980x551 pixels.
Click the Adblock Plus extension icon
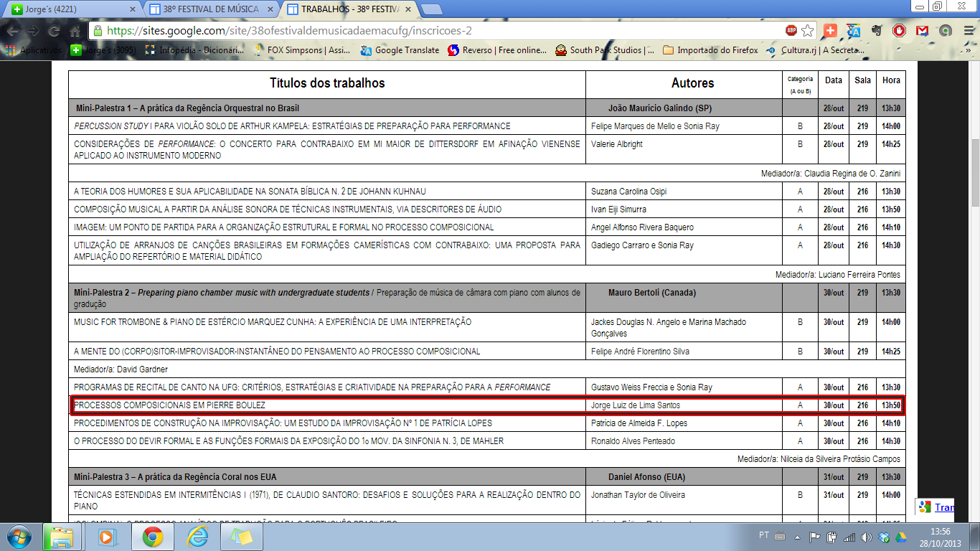click(x=791, y=31)
